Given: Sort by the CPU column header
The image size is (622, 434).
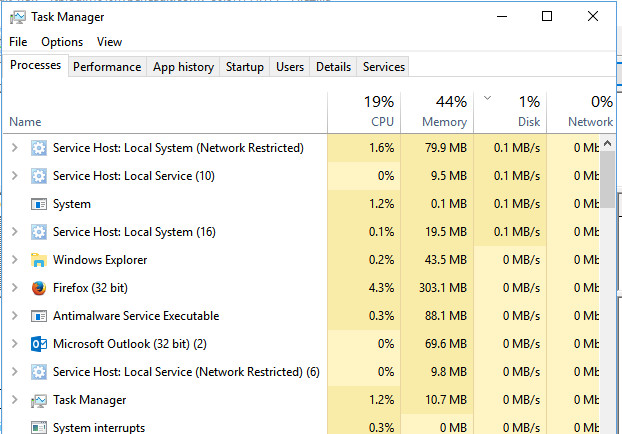Looking at the screenshot, I should tap(364, 112).
